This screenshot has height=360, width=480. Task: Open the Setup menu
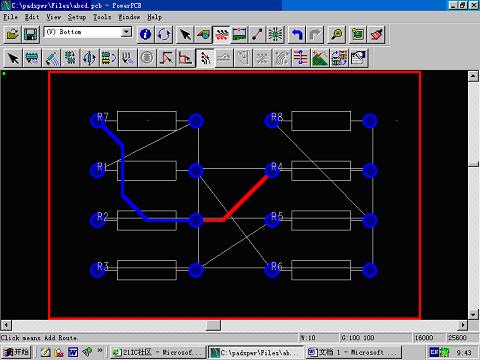point(77,17)
